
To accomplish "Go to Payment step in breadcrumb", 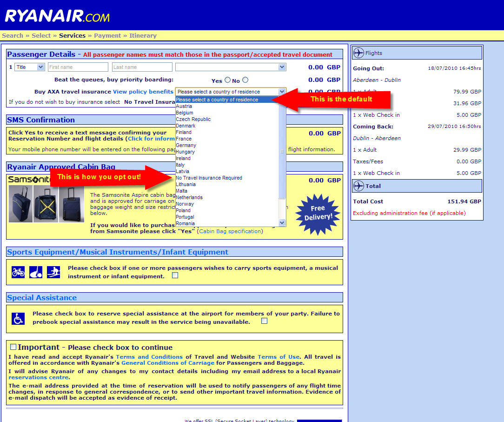I will pyautogui.click(x=107, y=36).
